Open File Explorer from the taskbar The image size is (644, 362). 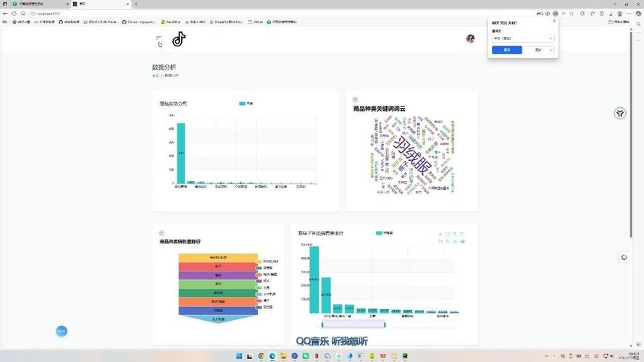[x=283, y=355]
